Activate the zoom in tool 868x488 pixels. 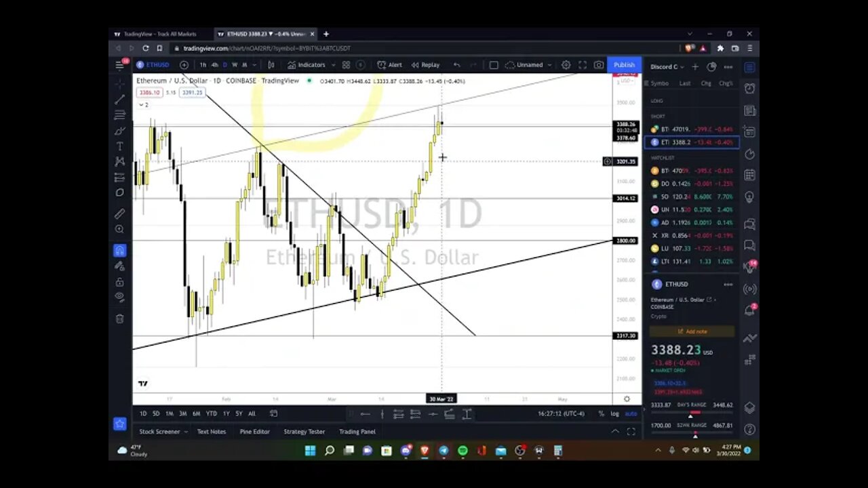pos(119,229)
